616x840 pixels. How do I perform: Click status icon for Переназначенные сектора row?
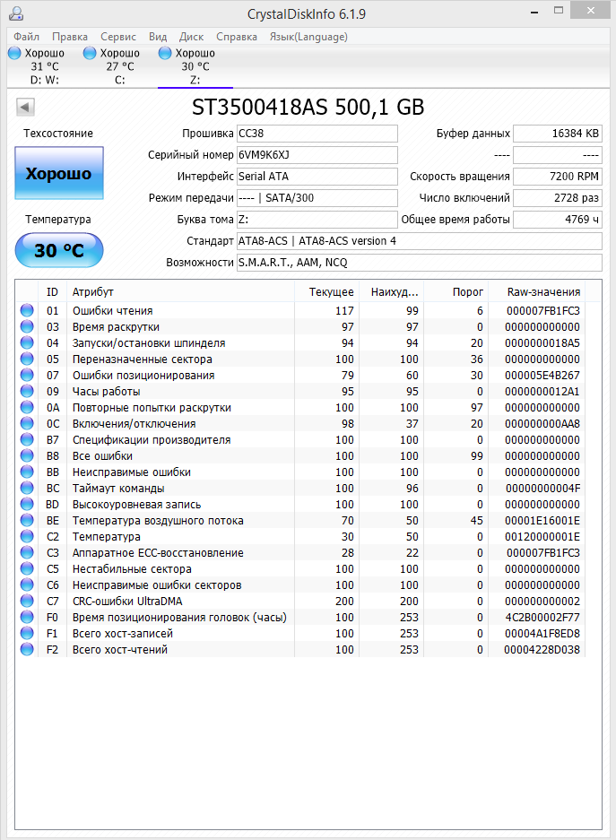(27, 359)
